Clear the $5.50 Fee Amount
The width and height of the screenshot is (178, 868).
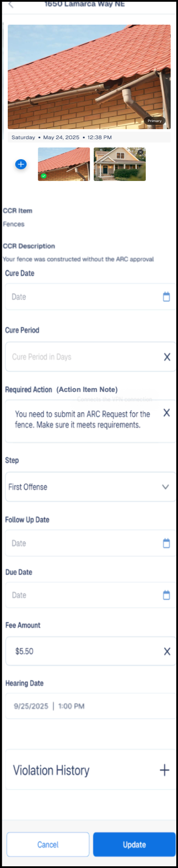[x=167, y=651]
